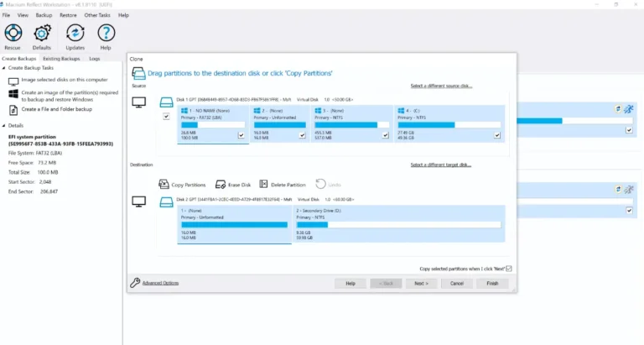The height and width of the screenshot is (345, 644).
Task: Uncheck partition 1 NO NAME FAT32 checkbox
Action: coord(241,135)
